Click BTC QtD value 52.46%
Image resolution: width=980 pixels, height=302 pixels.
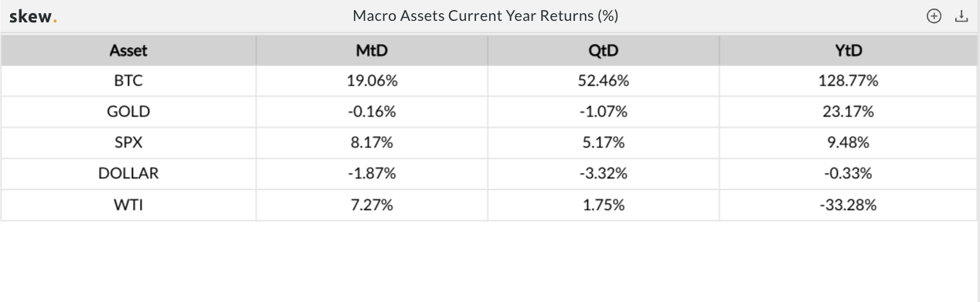604,81
